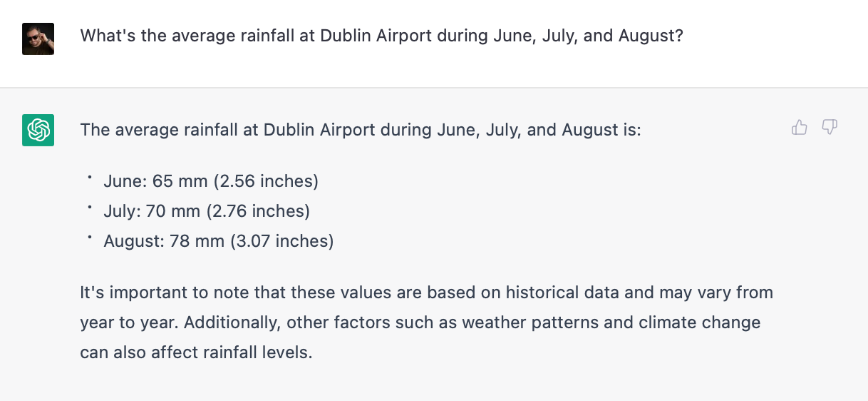Click the final line "can also affect rainfall levels"
The height and width of the screenshot is (401, 868).
197,352
